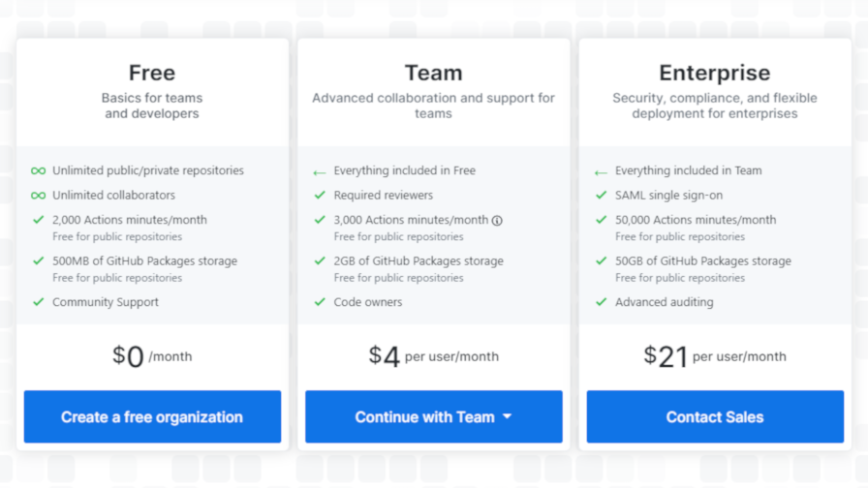Create a free organization
868x488 pixels.
pos(152,416)
